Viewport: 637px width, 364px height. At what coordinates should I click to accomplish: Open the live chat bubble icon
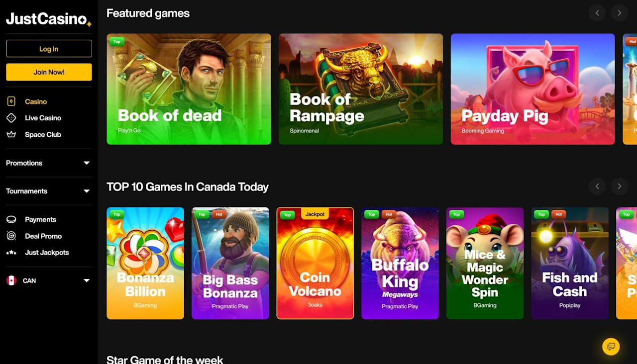click(x=611, y=347)
